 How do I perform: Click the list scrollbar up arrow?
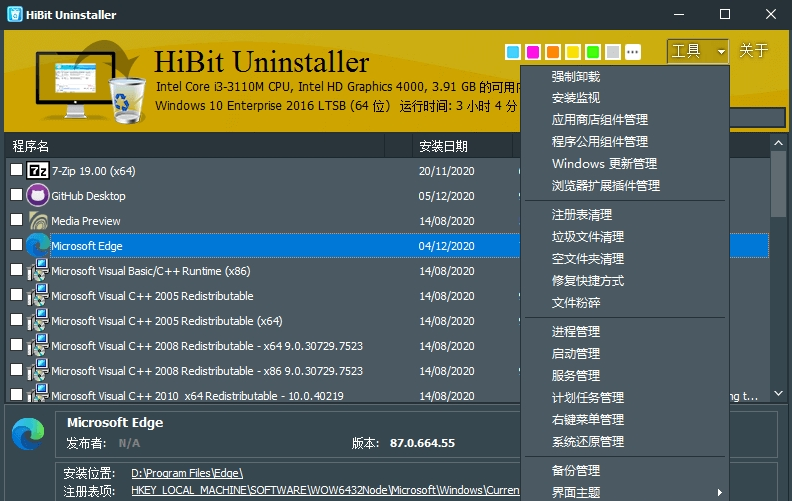(778, 143)
